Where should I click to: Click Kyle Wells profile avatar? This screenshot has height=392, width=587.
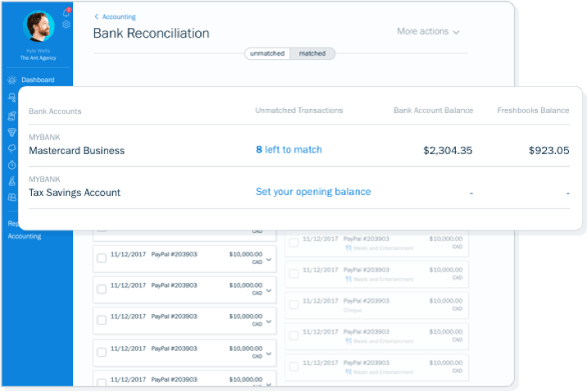[39, 27]
